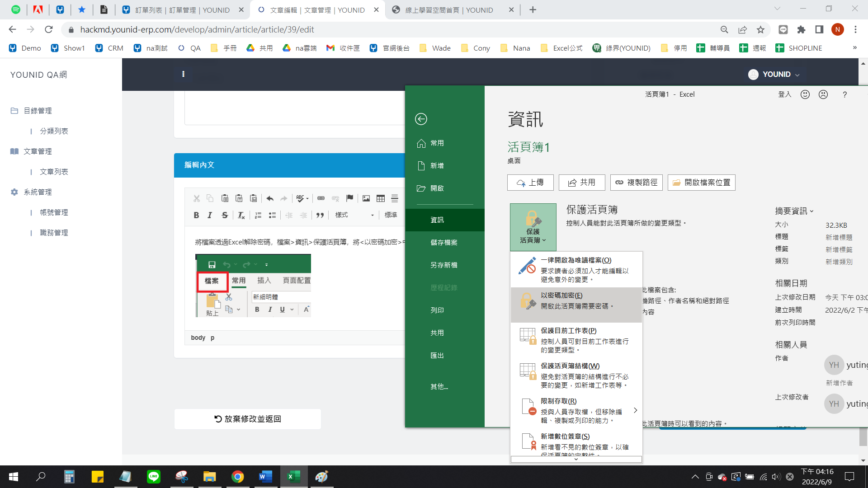Click 文章列表 in the left sidebar
Viewport: 868px width, 488px height.
(54, 172)
